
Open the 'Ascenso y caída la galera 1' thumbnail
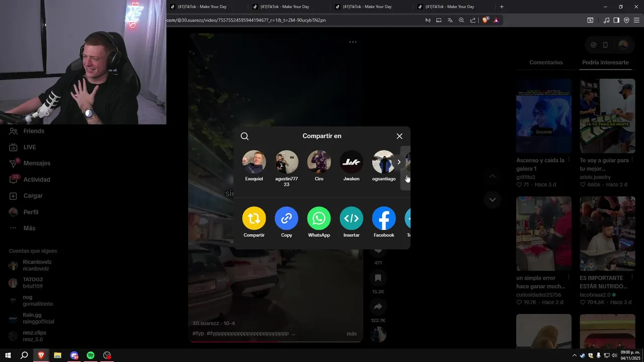[x=544, y=116]
